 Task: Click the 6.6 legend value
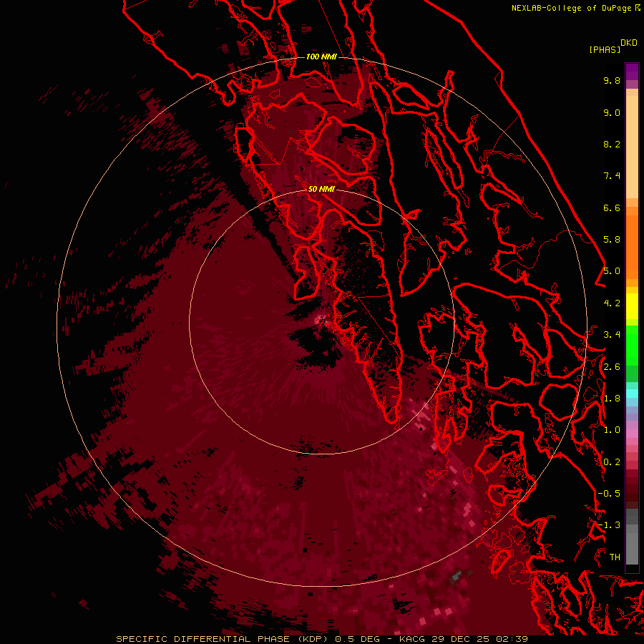[612, 208]
